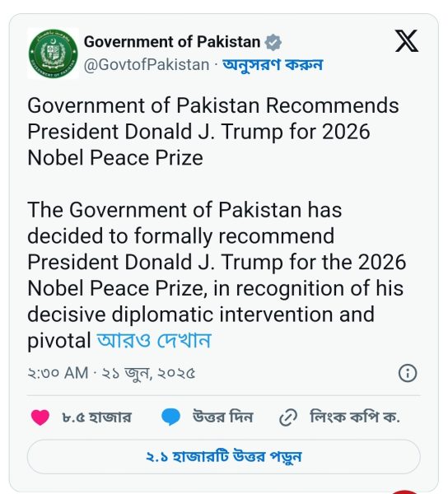The width and height of the screenshot is (448, 494).
Task: Open the @GovtofPakistan handle
Action: [147, 64]
